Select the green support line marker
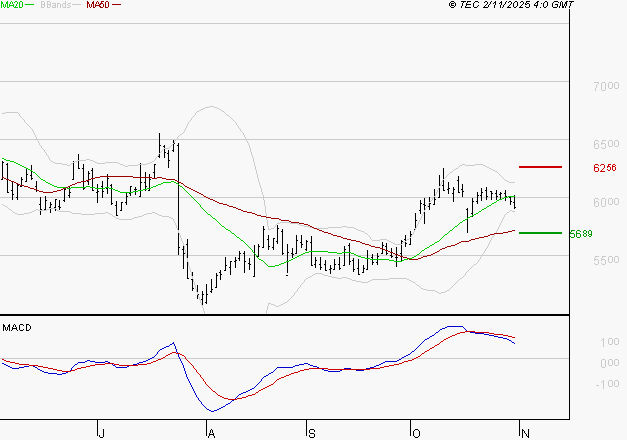This screenshot has height=440, width=627. point(540,233)
